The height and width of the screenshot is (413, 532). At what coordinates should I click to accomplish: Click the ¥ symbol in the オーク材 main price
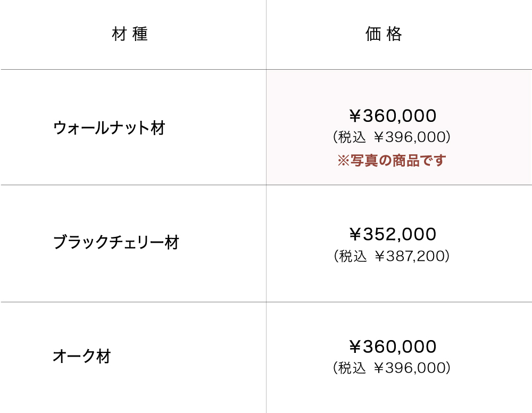355,347
